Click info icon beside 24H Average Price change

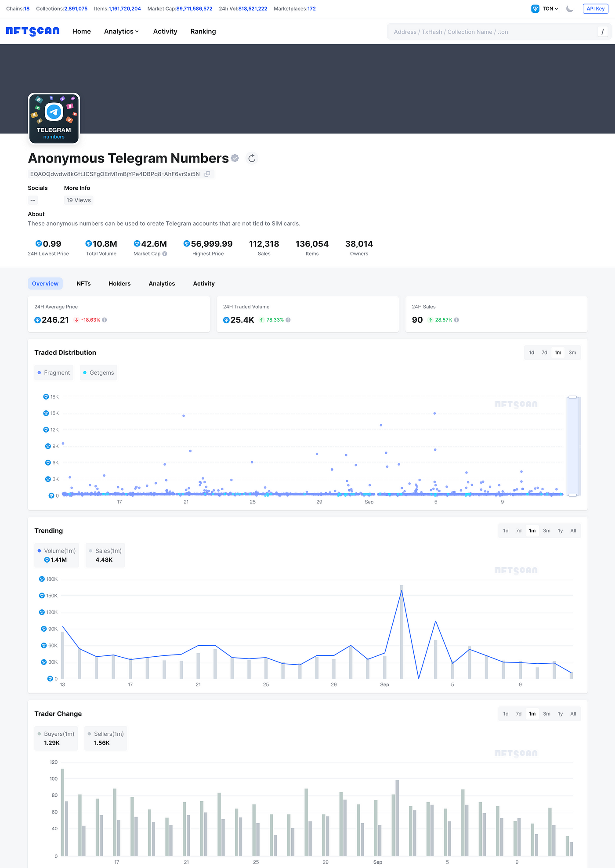click(105, 320)
